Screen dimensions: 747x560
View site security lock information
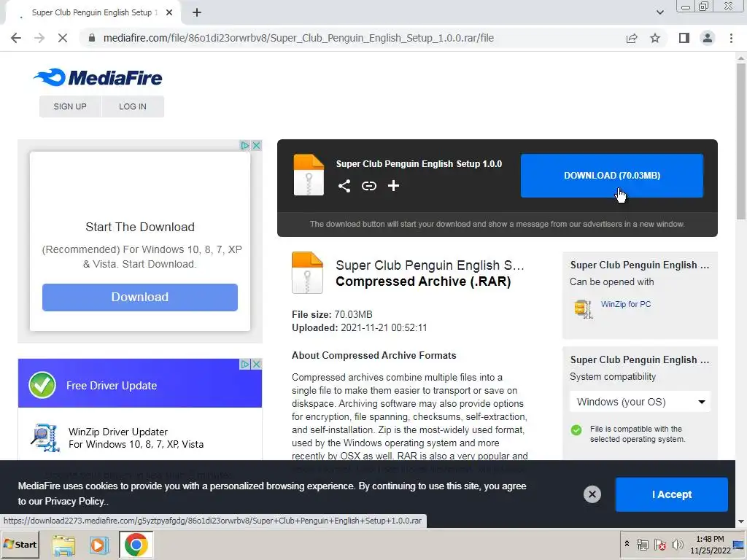(93, 38)
